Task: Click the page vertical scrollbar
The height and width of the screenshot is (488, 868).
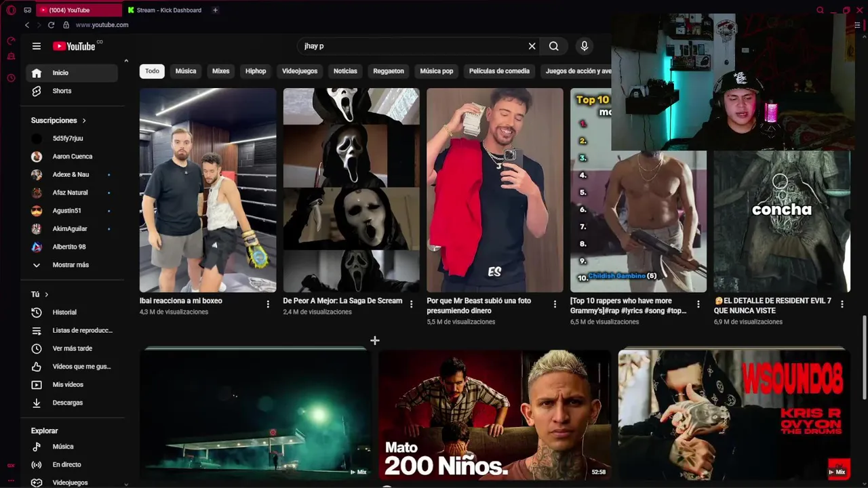Action: coord(864,357)
